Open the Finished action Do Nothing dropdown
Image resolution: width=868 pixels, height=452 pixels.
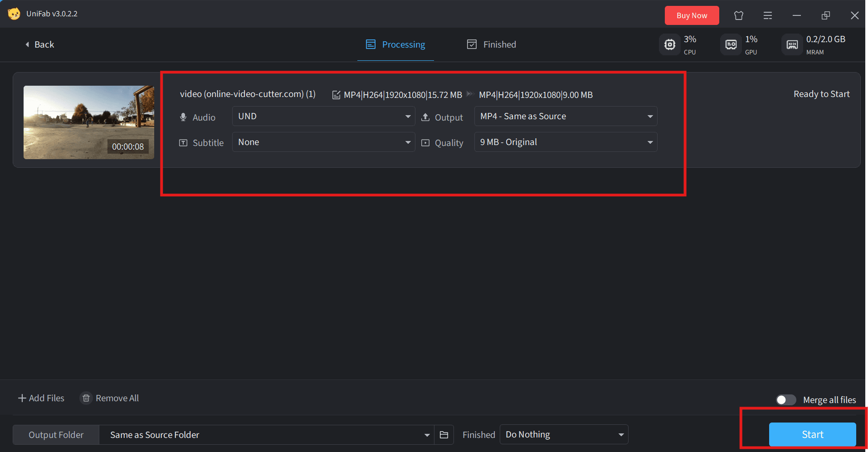(x=564, y=435)
